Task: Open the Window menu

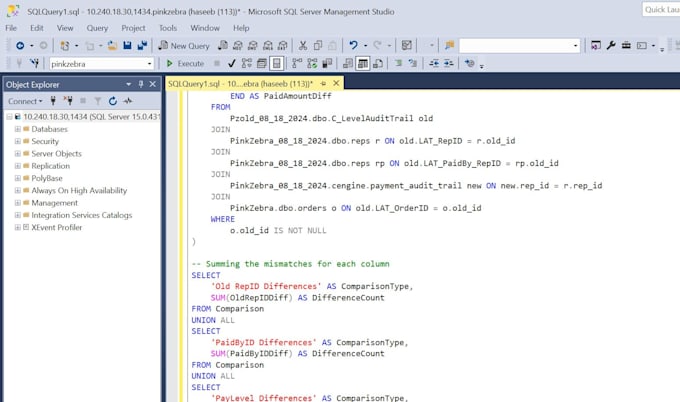Action: coord(205,28)
